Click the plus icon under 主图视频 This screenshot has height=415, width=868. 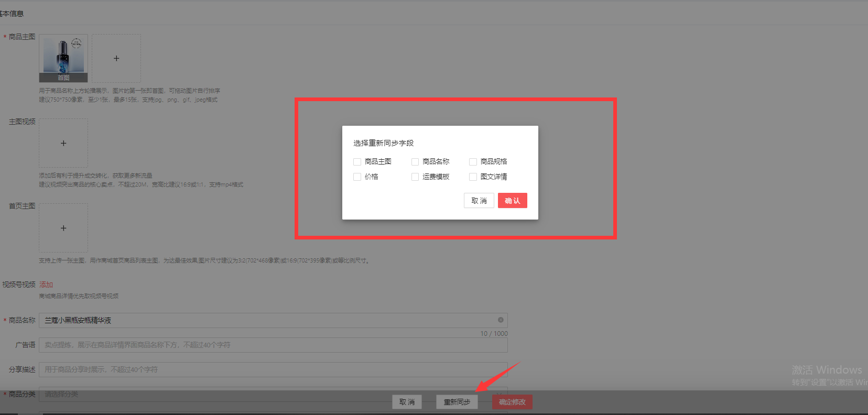click(x=63, y=143)
